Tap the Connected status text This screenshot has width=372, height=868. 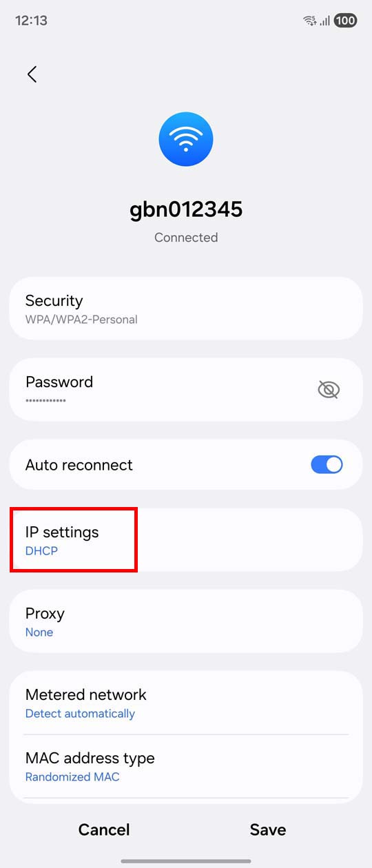pyautogui.click(x=186, y=238)
